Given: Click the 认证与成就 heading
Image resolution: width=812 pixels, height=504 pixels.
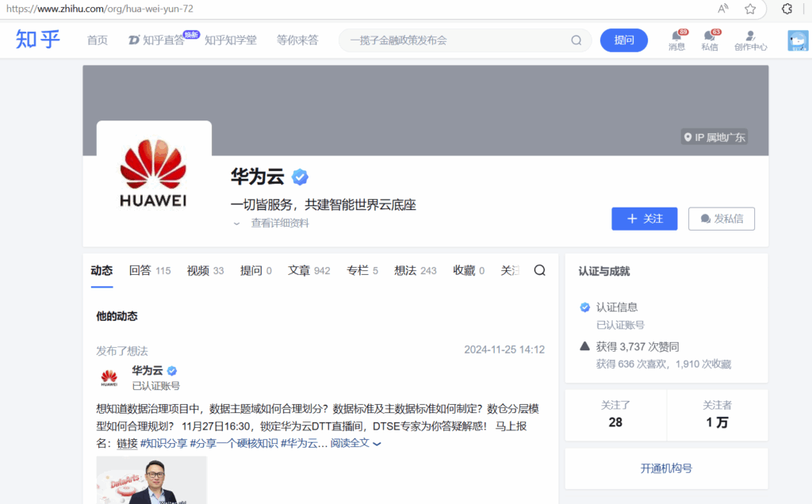Looking at the screenshot, I should click(603, 271).
